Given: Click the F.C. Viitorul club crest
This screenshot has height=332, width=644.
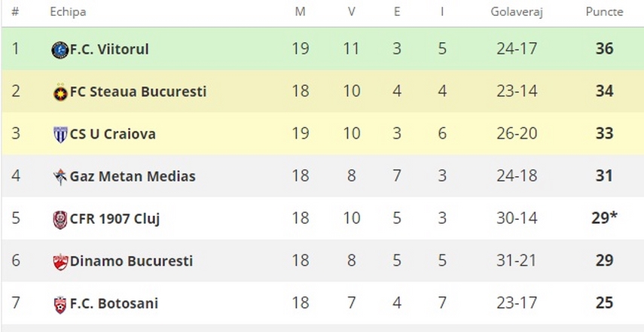Looking at the screenshot, I should click(60, 50).
